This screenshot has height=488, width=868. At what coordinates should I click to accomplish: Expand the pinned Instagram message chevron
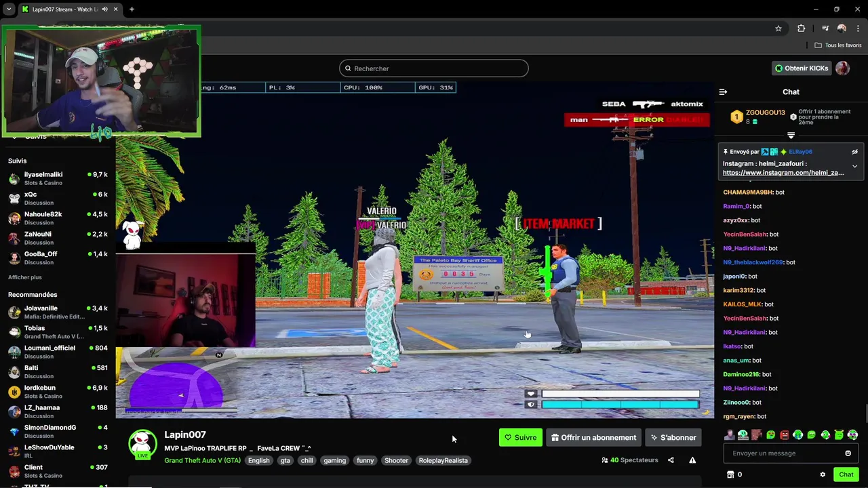point(854,166)
